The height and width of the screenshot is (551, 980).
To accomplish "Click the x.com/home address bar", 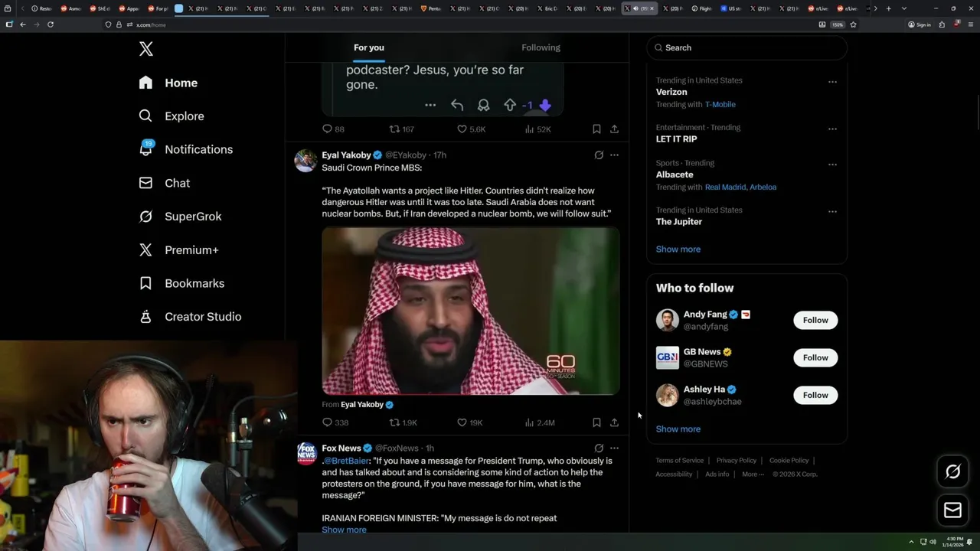I will pyautogui.click(x=459, y=24).
